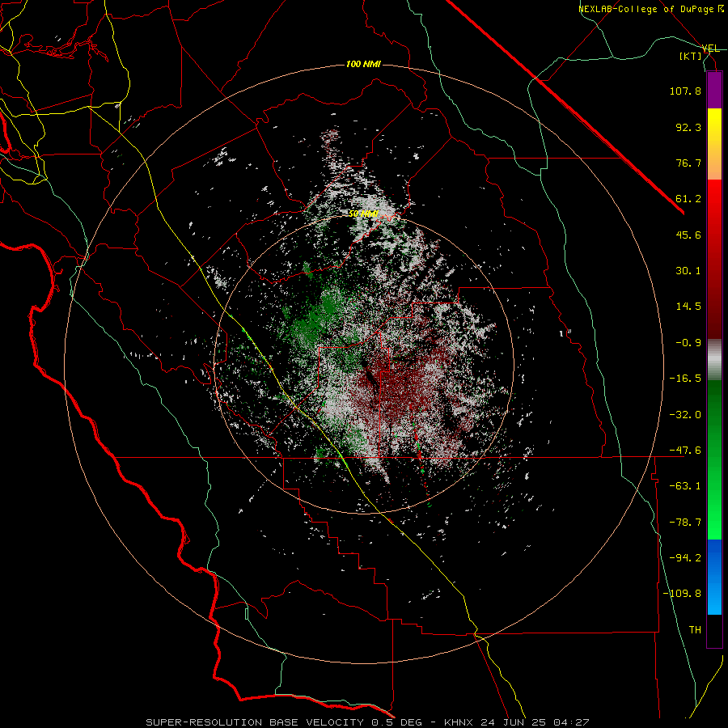Select the yellow-orange segment of color bar
728x728 pixels.
714,144
